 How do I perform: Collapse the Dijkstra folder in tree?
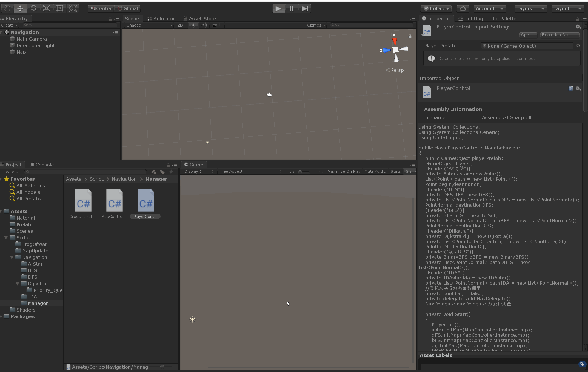click(x=18, y=284)
